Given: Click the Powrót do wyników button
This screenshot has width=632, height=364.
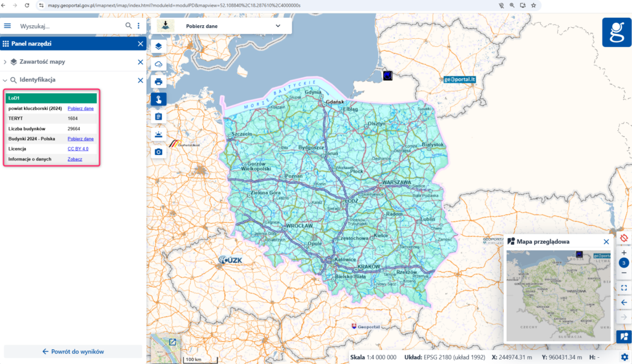Looking at the screenshot, I should click(73, 352).
